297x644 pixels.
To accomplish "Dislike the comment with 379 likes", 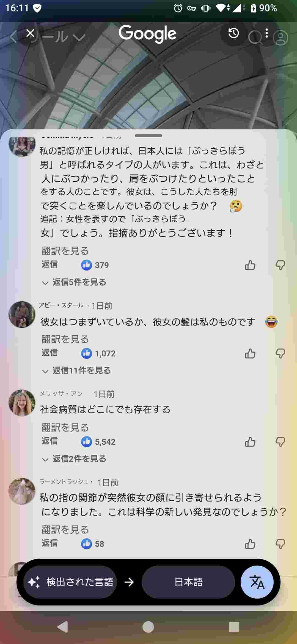I will click(x=280, y=265).
